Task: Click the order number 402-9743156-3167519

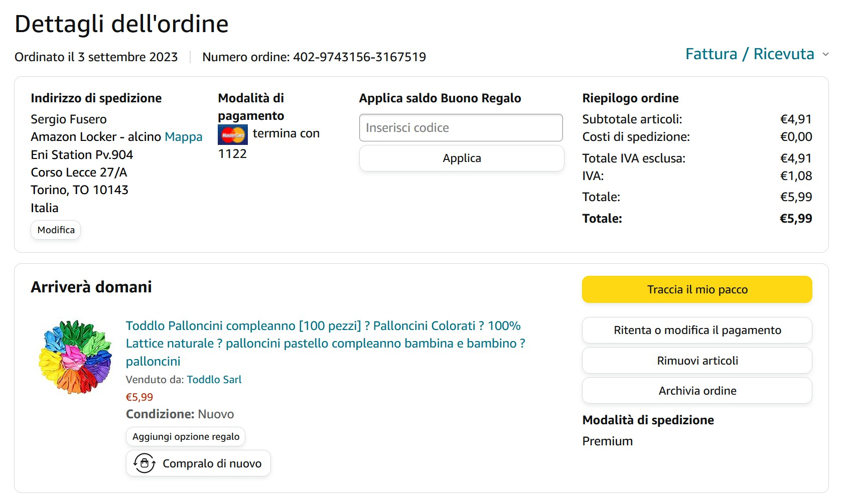Action: (359, 57)
